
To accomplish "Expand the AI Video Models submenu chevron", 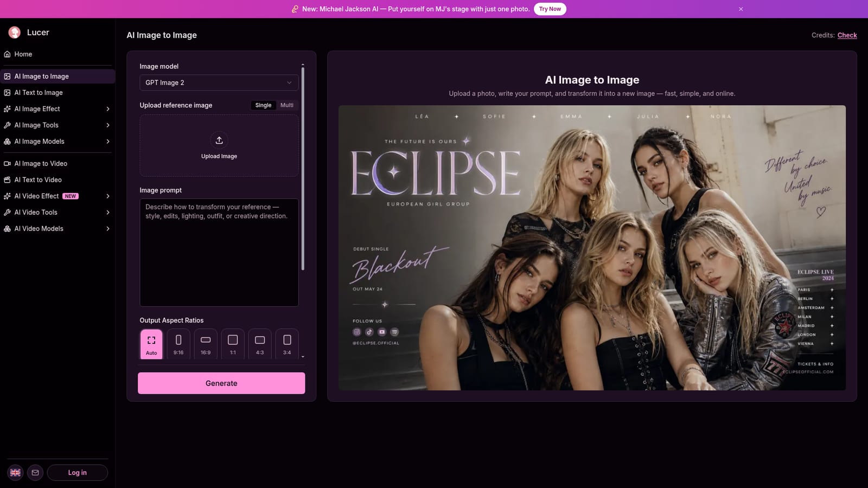I will [x=107, y=229].
